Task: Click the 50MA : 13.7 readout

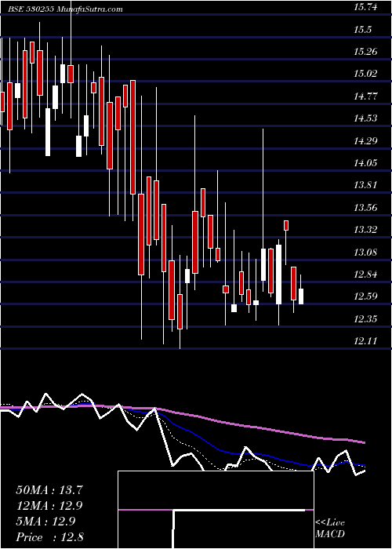Action: pos(49,490)
